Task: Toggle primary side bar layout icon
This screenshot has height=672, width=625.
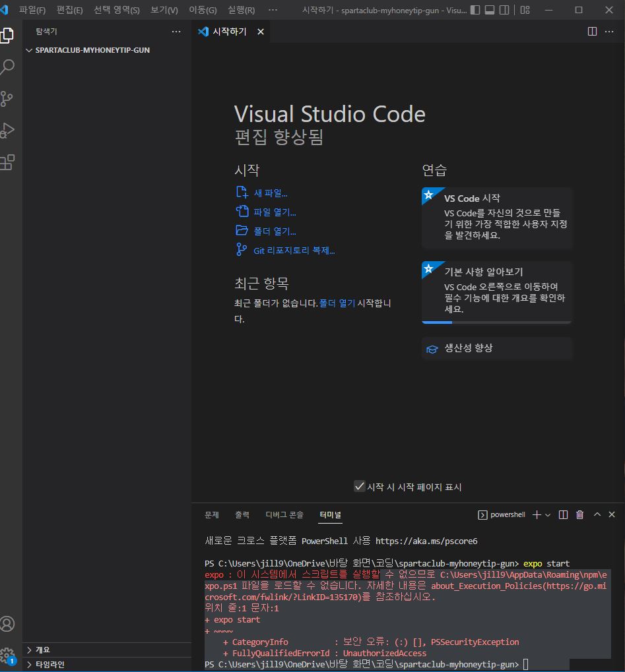Action: point(475,10)
